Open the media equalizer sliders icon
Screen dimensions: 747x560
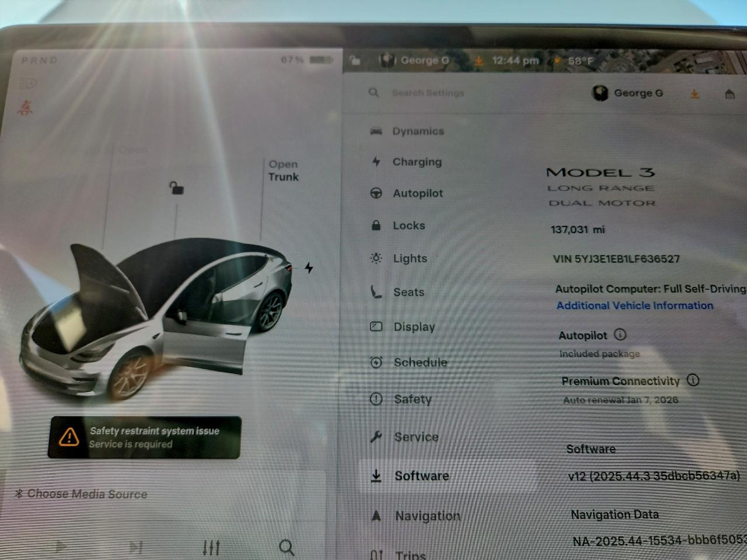coord(211,548)
